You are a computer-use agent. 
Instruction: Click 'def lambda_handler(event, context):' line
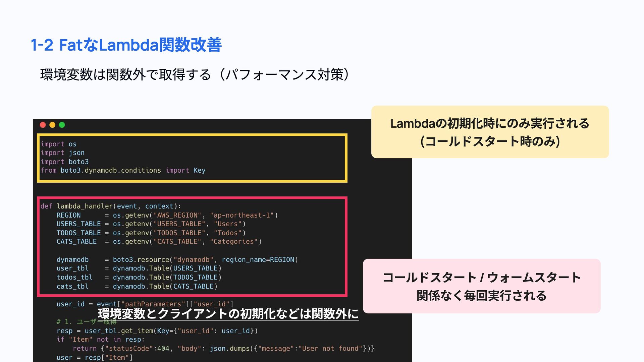click(111, 206)
